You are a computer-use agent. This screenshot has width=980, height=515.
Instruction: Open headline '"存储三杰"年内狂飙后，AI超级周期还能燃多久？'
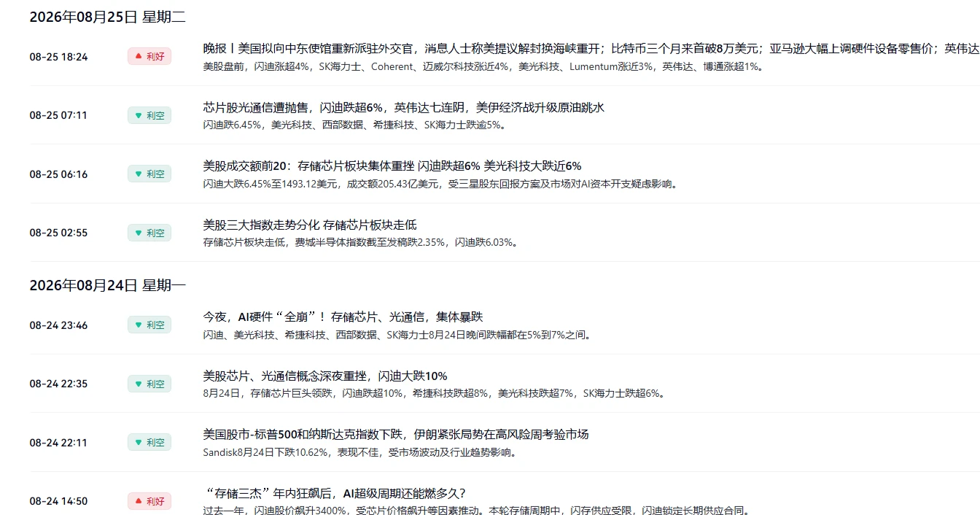tap(335, 493)
